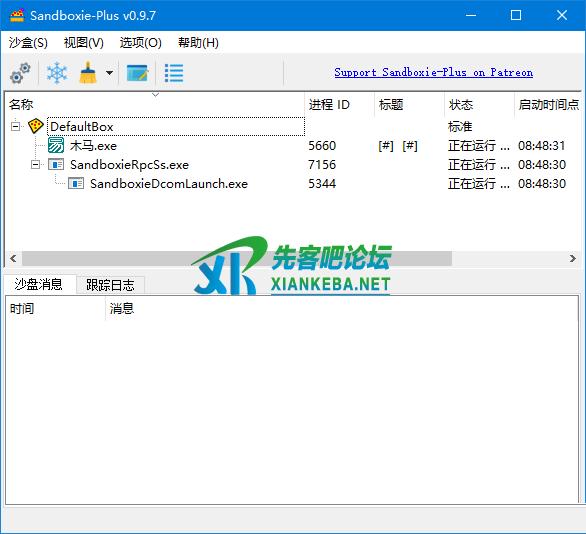Click the edit window toolbar icon
The image size is (586, 534).
point(138,73)
